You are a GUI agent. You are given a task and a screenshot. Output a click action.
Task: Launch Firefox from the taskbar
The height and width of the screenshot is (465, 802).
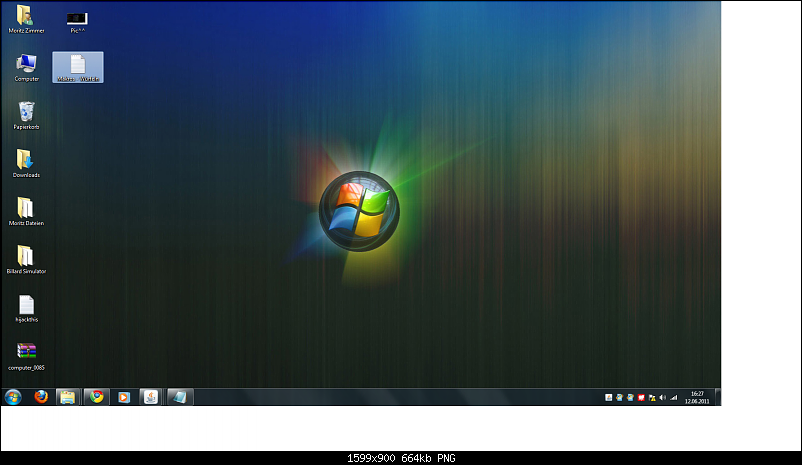[x=41, y=396]
